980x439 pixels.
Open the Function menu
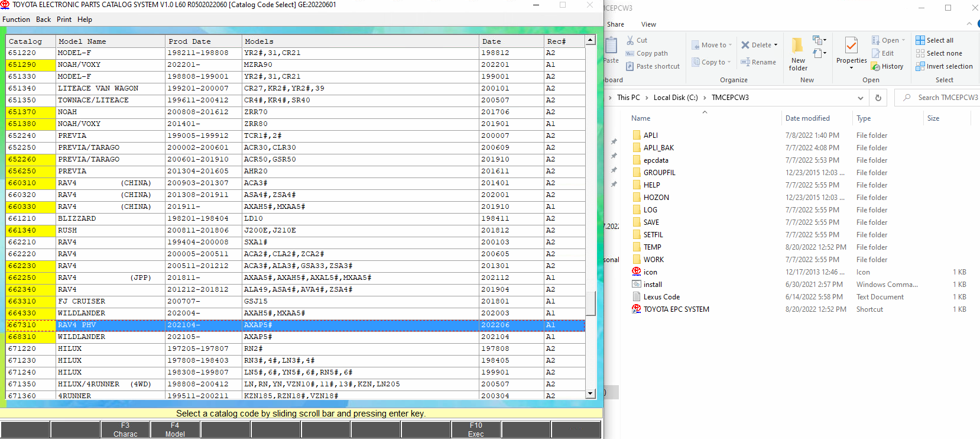click(x=16, y=20)
